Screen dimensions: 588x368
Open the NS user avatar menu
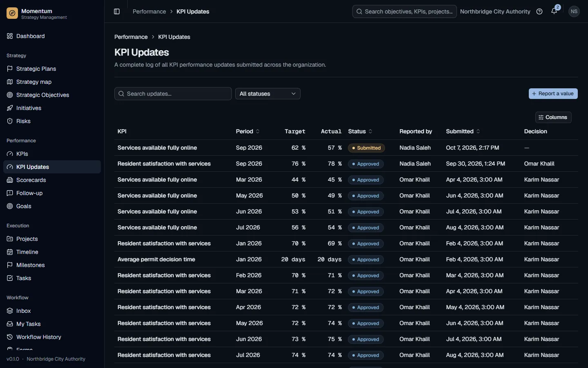coord(574,11)
